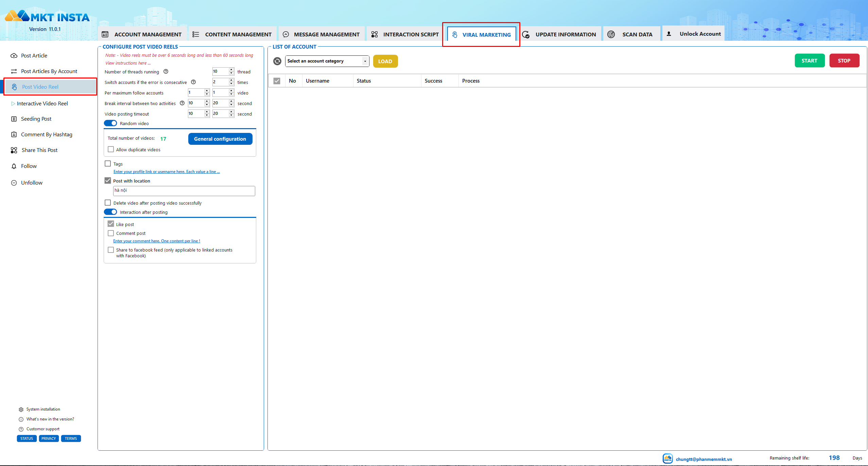Decrease the number of threads running
Image resolution: width=868 pixels, height=466 pixels.
(x=231, y=73)
